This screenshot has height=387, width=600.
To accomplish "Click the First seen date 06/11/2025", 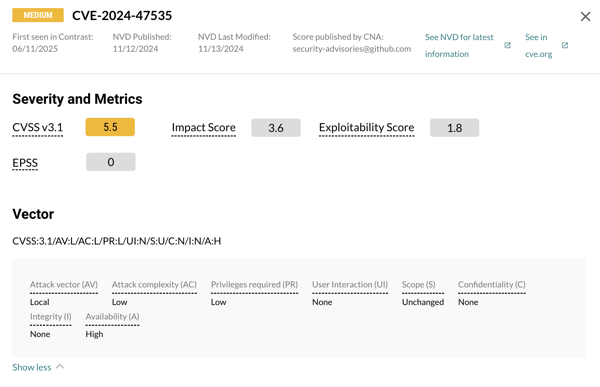I will point(35,49).
